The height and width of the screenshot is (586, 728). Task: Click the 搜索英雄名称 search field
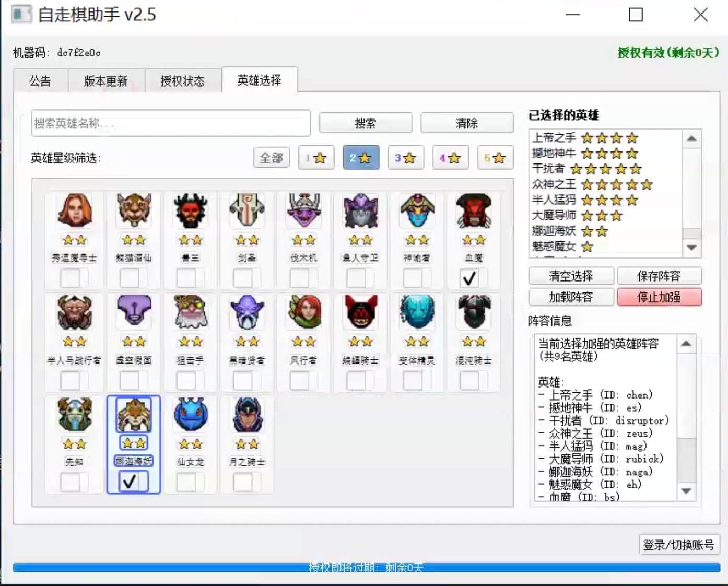(171, 123)
